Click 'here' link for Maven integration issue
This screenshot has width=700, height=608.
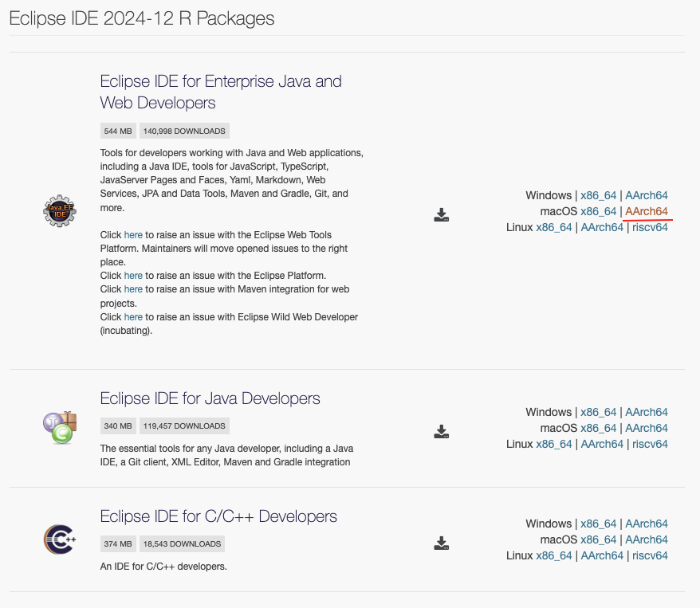[133, 289]
